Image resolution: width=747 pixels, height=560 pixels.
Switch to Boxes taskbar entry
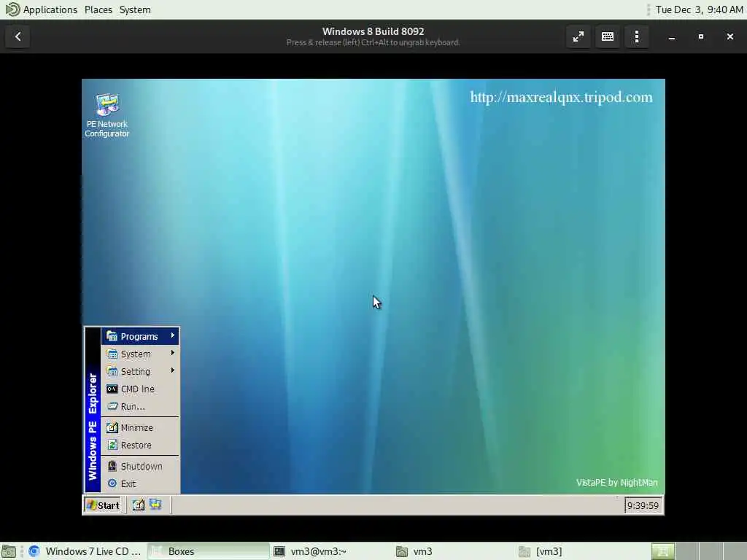pyautogui.click(x=208, y=551)
